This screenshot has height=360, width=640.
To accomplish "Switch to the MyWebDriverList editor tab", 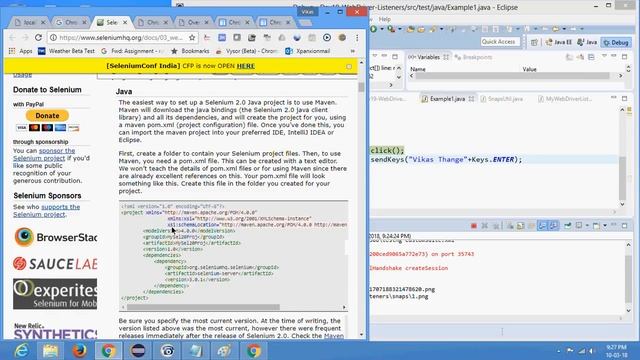I will [564, 99].
